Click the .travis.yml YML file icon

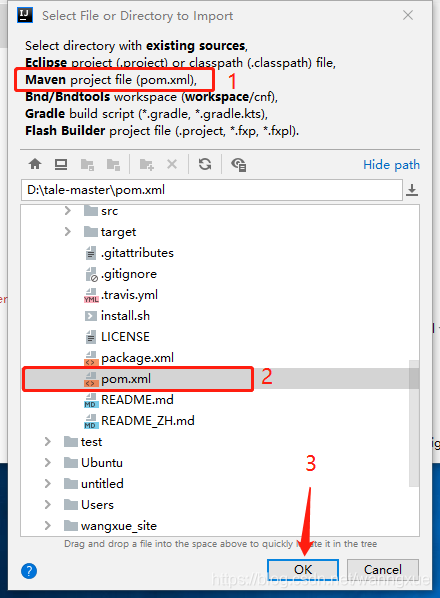[x=91, y=295]
